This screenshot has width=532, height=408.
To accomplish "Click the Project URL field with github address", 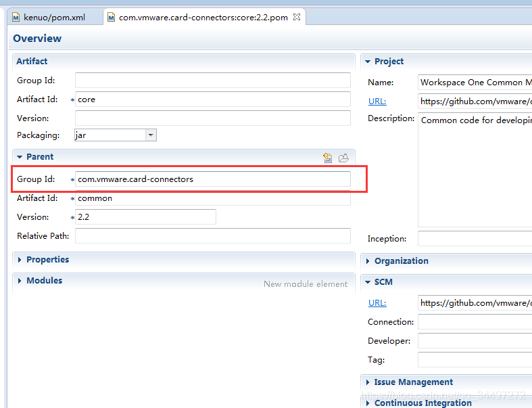I will (x=475, y=101).
